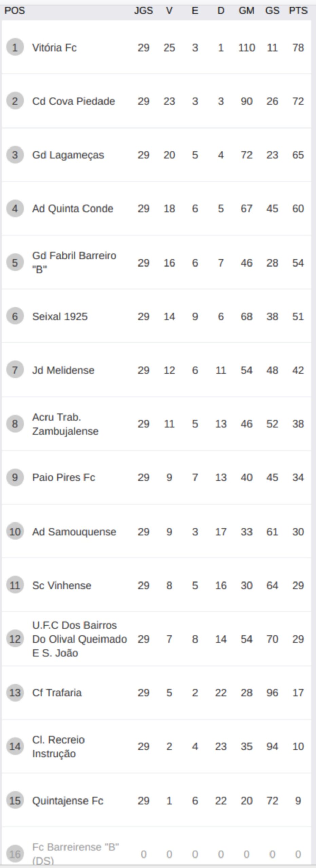Screen dimensions: 316x868
Task: Click position badge number 13
Action: pyautogui.click(x=15, y=692)
